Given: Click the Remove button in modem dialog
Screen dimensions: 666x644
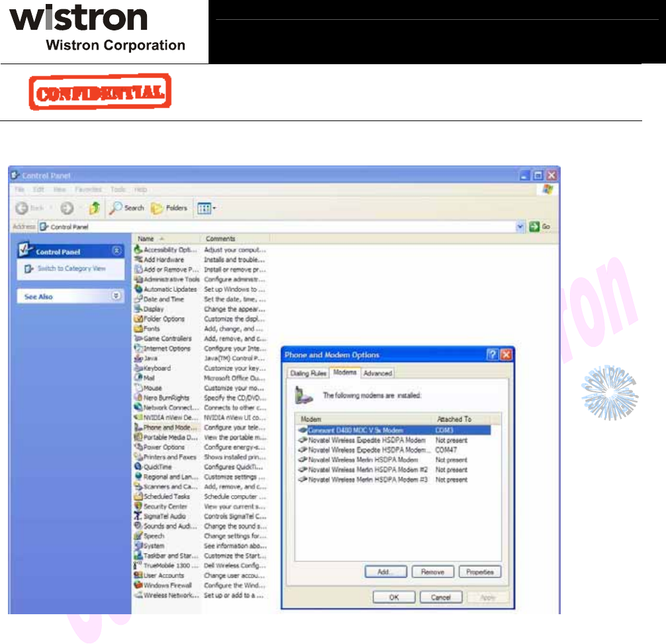Looking at the screenshot, I should pos(433,572).
